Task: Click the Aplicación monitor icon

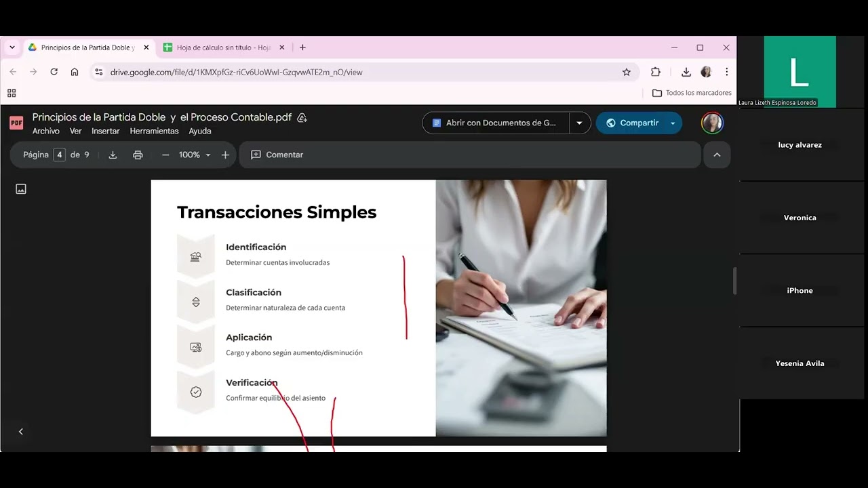Action: pos(196,347)
